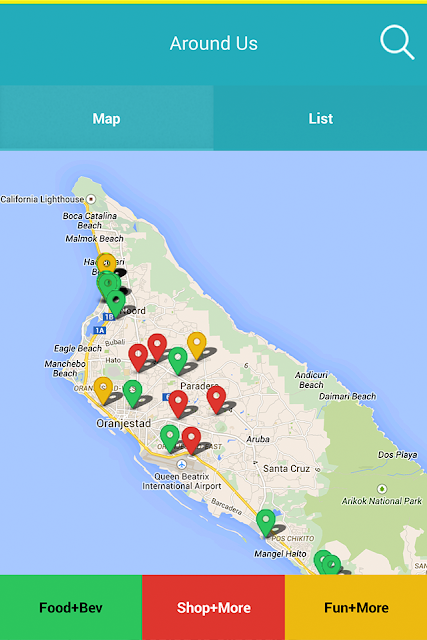
Task: Filter by Shop+More category
Action: pyautogui.click(x=214, y=607)
